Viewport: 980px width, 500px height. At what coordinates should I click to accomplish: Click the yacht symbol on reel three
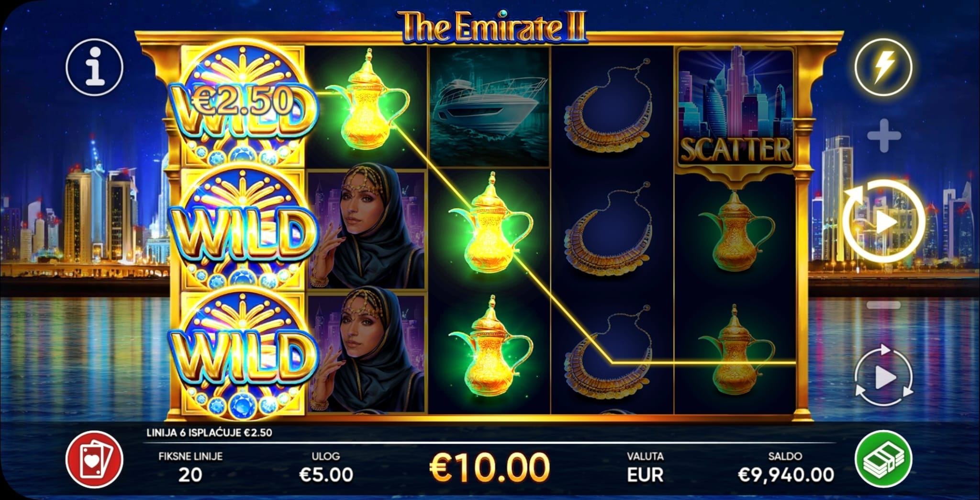pyautogui.click(x=489, y=108)
